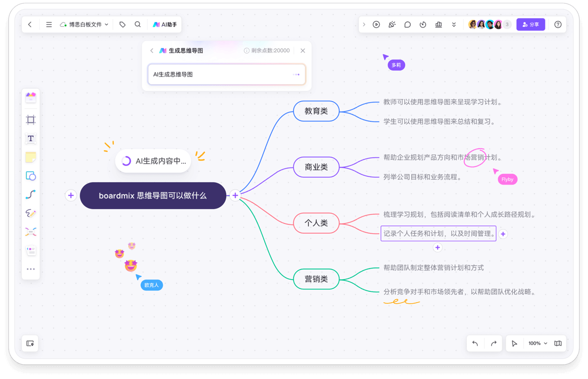Select the 商业类 branch node
This screenshot has width=588, height=379.
[x=316, y=167]
